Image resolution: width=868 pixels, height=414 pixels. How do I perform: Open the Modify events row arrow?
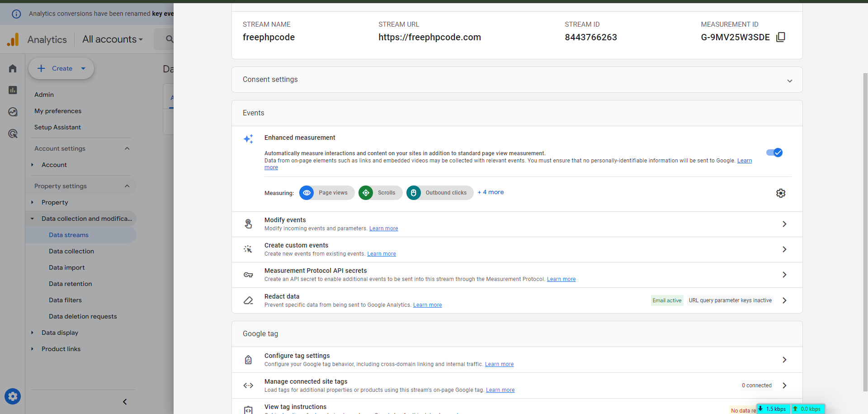pyautogui.click(x=784, y=224)
